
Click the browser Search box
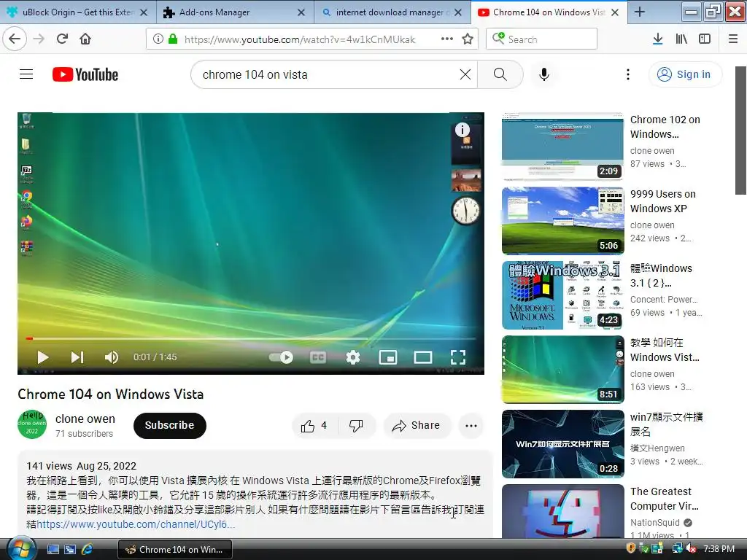tap(542, 39)
